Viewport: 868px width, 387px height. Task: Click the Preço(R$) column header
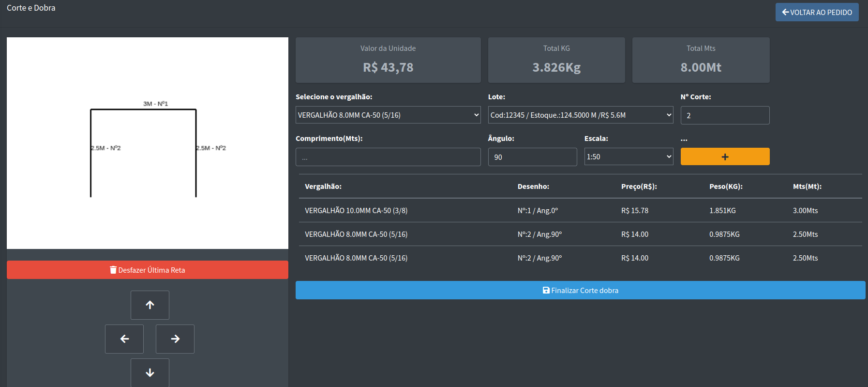coord(639,186)
